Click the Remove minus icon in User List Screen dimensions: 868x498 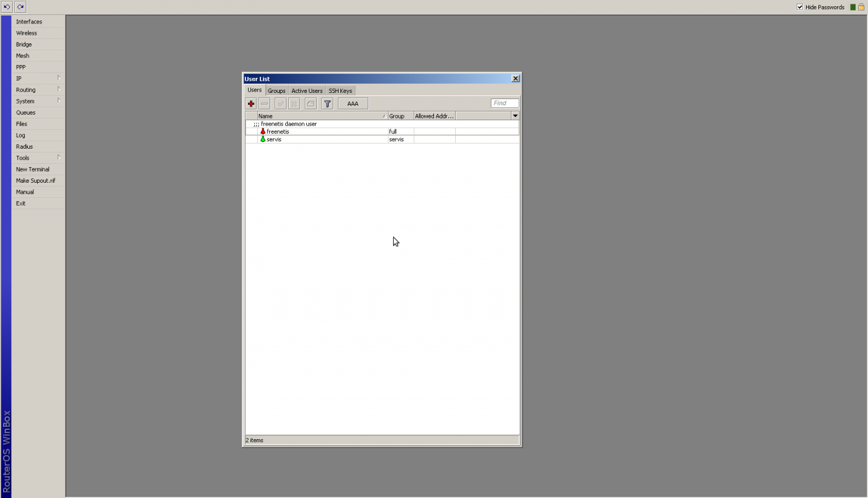click(x=265, y=103)
